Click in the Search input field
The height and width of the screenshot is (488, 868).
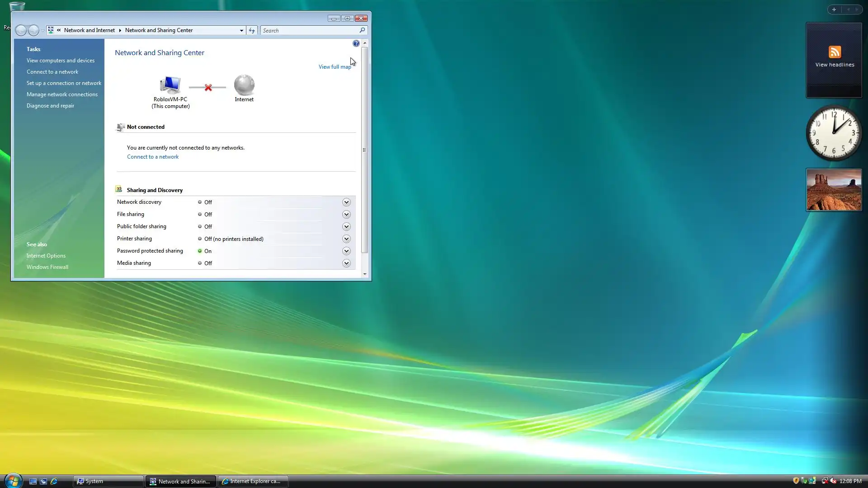tap(310, 30)
